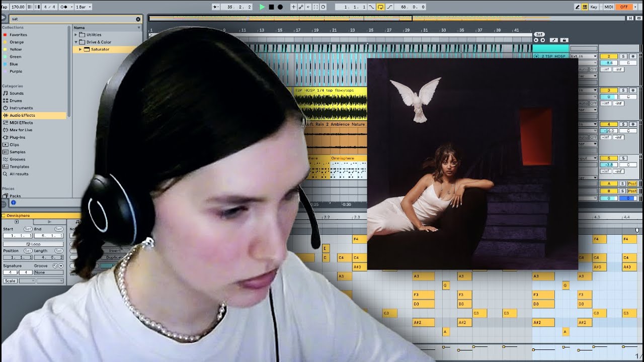The width and height of the screenshot is (644, 362).
Task: Start playback with the green Play button
Action: click(262, 7)
